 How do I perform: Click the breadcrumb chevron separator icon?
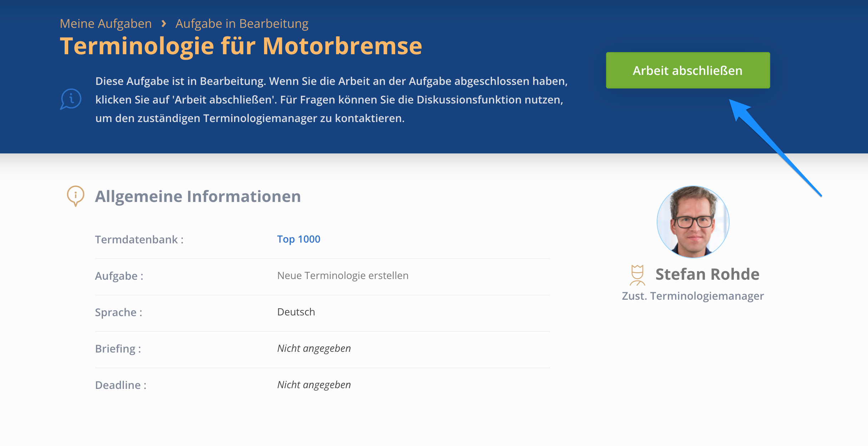click(164, 24)
